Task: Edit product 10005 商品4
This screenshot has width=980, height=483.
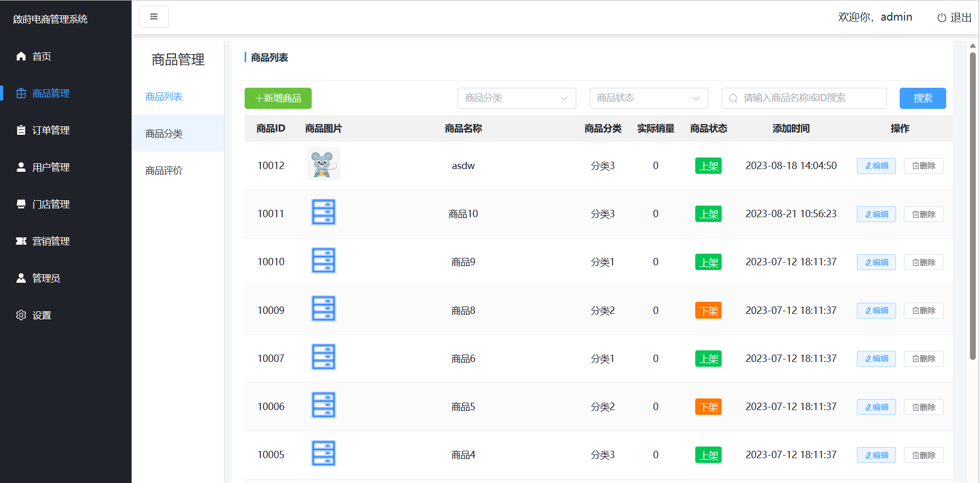Action: point(876,455)
